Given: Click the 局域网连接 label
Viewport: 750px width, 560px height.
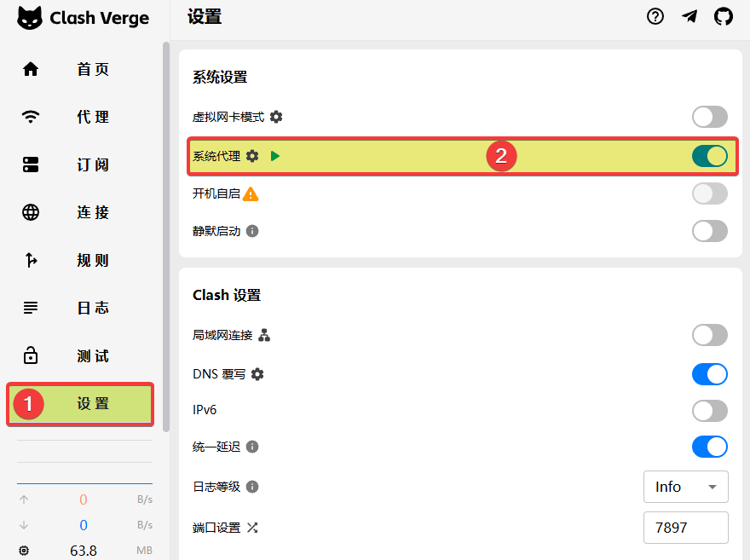Looking at the screenshot, I should [222, 335].
